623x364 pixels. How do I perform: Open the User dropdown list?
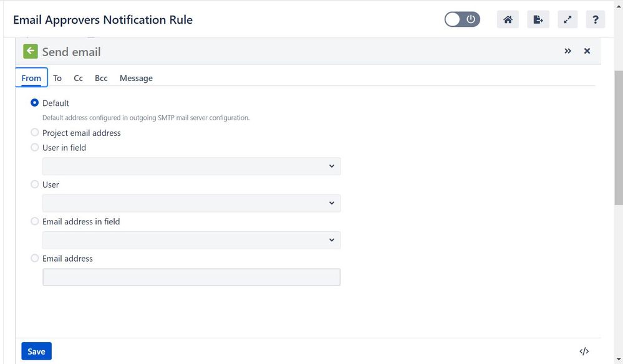pos(191,203)
